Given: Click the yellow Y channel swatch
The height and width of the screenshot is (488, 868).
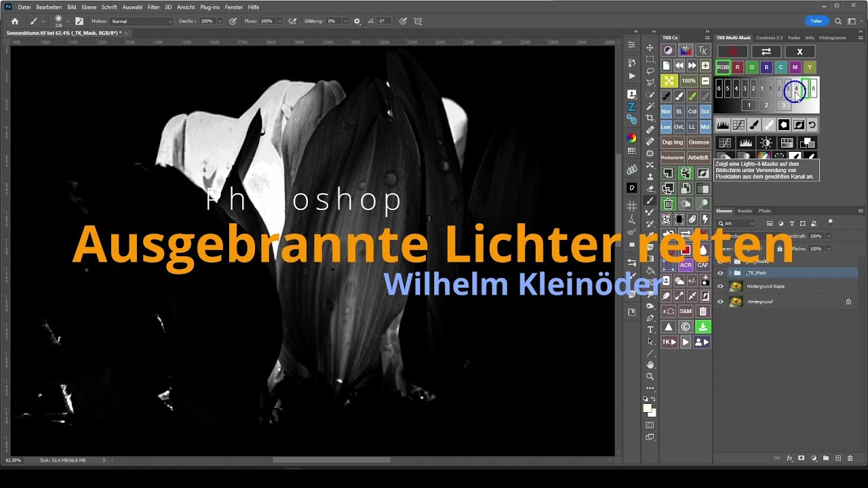Looking at the screenshot, I should pyautogui.click(x=810, y=67).
